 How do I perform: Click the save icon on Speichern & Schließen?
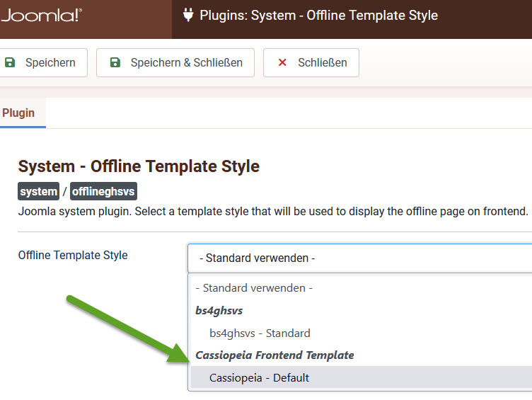point(115,62)
